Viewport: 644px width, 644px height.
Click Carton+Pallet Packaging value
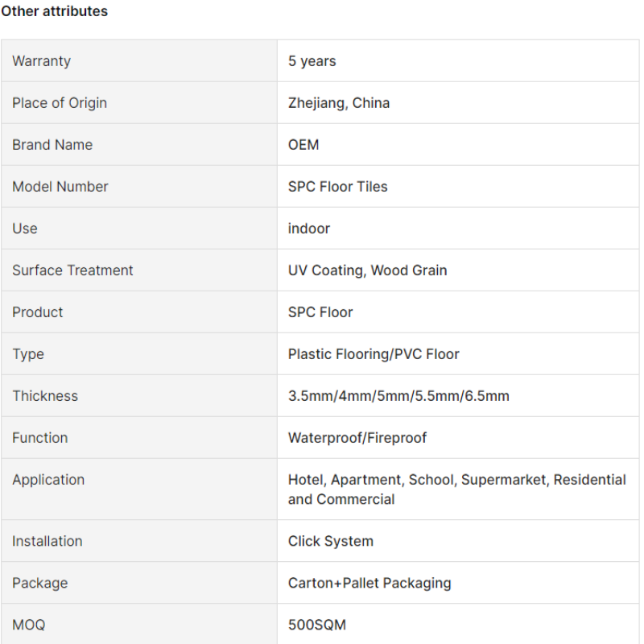click(x=369, y=583)
